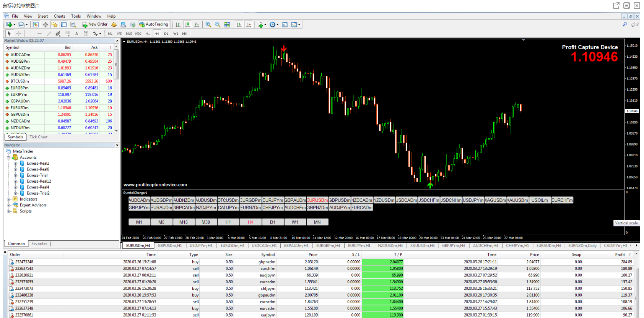This screenshot has width=644, height=318.
Task: Toggle the Navigator window star icon
Action: [x=54, y=24]
